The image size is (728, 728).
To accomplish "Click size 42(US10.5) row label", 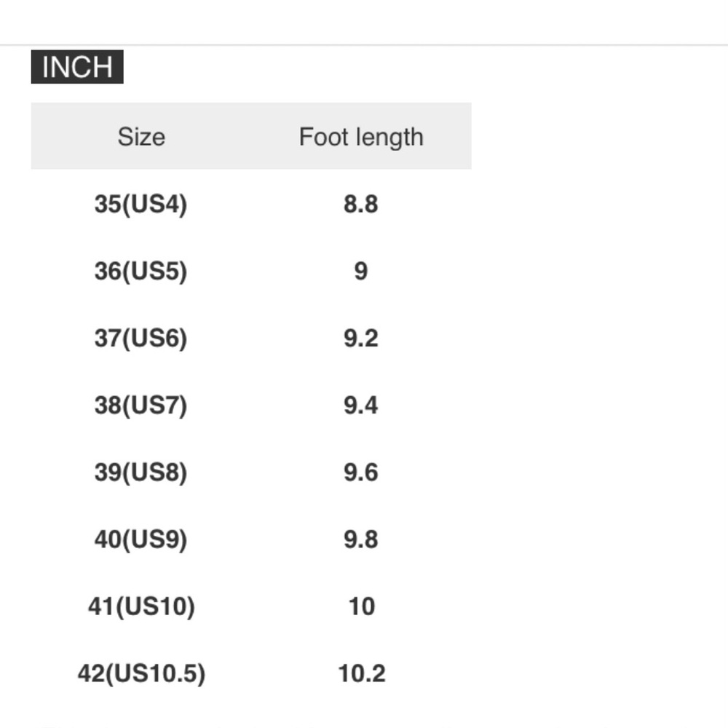I will 141,673.
